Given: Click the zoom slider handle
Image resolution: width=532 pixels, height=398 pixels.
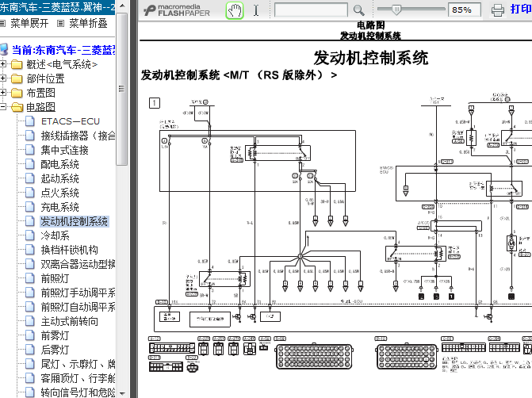Looking at the screenshot, I should (x=396, y=10).
